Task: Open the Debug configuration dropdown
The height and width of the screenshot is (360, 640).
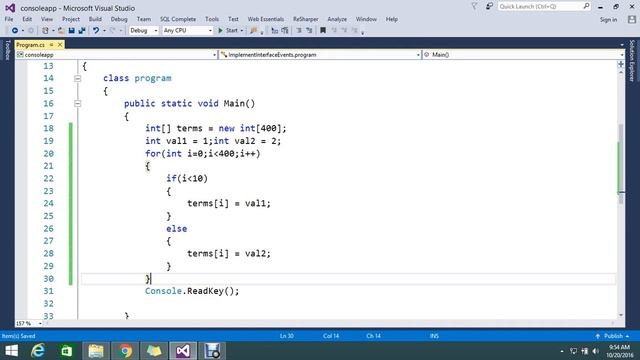Action: 143,31
